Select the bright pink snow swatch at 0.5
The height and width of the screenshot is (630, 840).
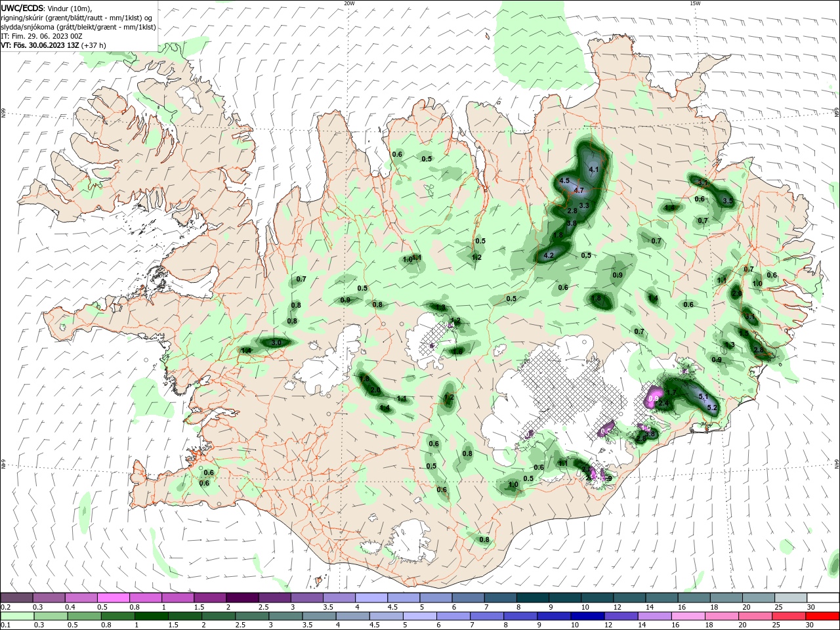pyautogui.click(x=113, y=598)
